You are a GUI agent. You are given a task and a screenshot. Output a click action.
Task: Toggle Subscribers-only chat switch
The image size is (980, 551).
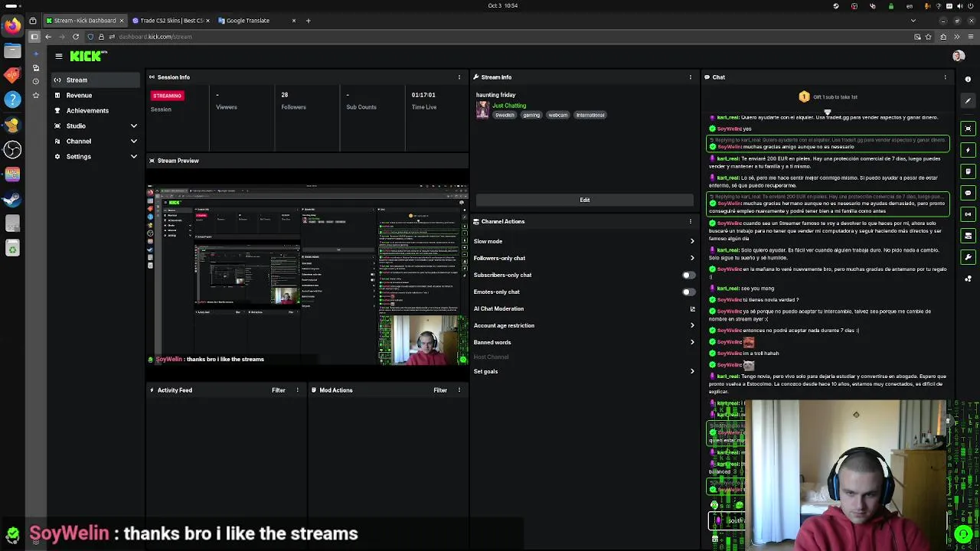688,275
